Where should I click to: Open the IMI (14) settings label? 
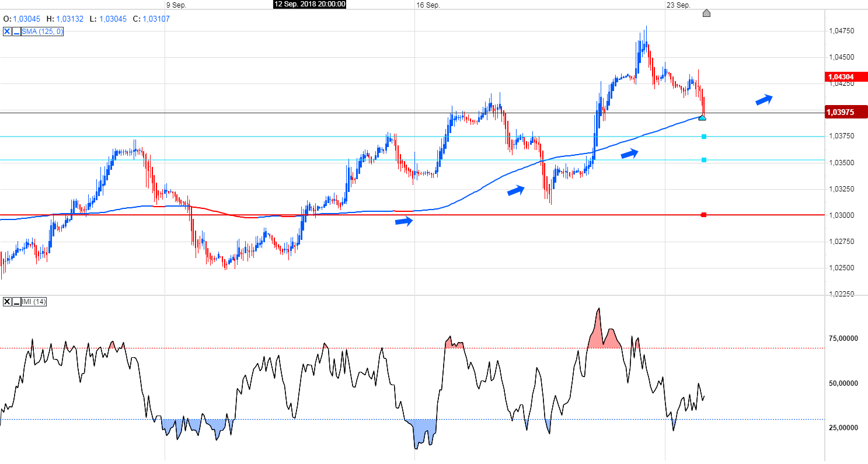tap(34, 302)
